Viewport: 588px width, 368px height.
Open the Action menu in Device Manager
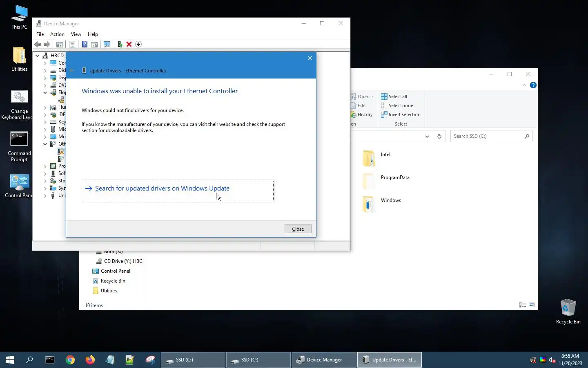point(57,34)
